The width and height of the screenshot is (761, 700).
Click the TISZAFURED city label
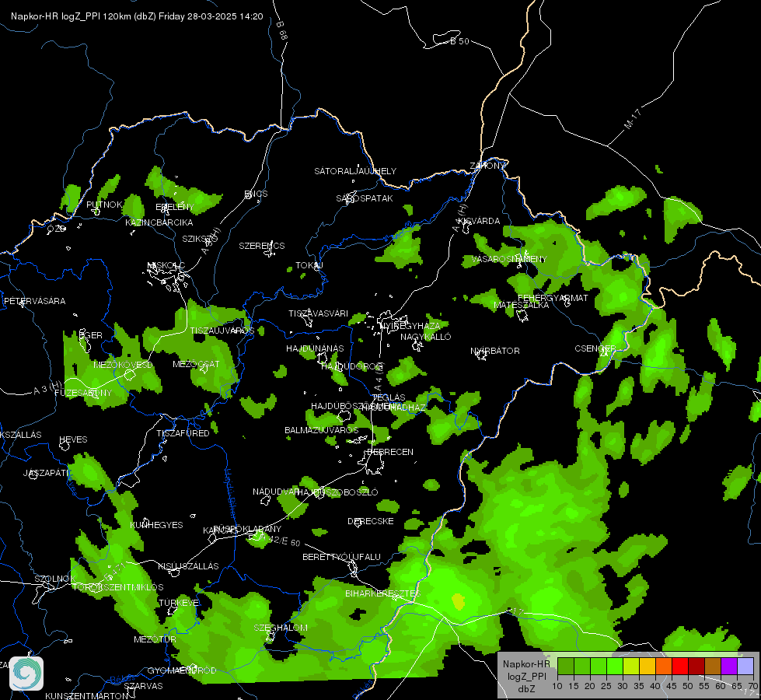click(183, 433)
